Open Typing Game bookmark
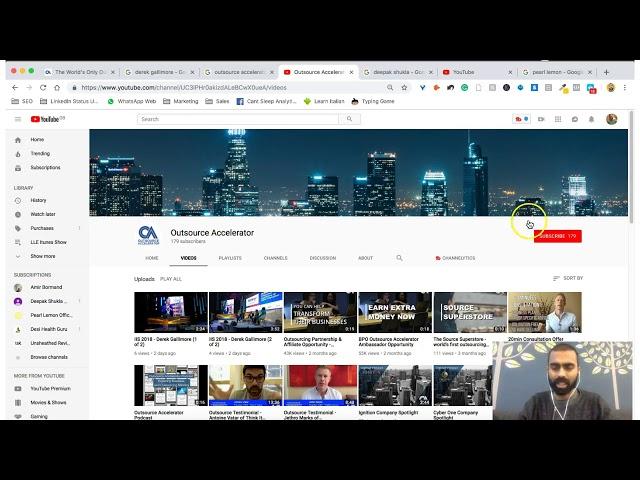Image resolution: width=640 pixels, height=480 pixels. (373, 101)
